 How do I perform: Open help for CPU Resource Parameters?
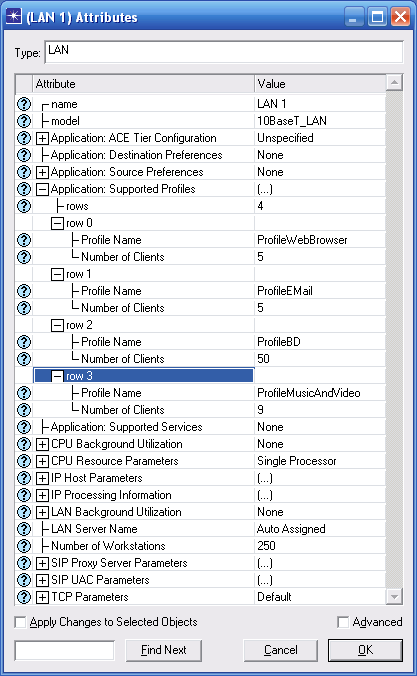(x=24, y=461)
